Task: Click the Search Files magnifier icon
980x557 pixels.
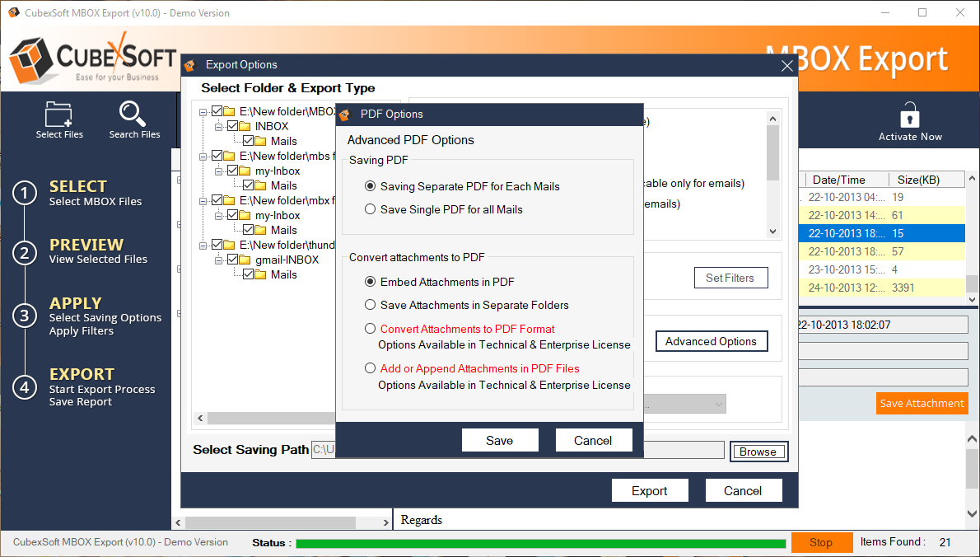Action: [x=133, y=114]
